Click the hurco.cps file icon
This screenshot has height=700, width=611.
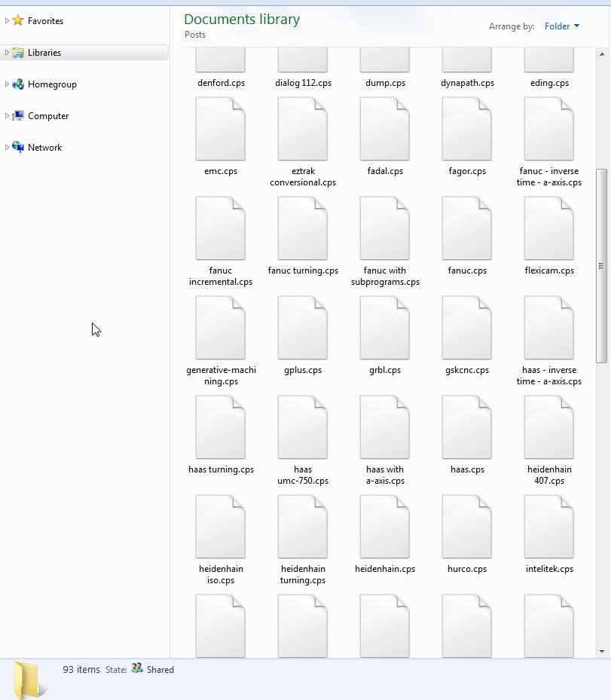(467, 527)
